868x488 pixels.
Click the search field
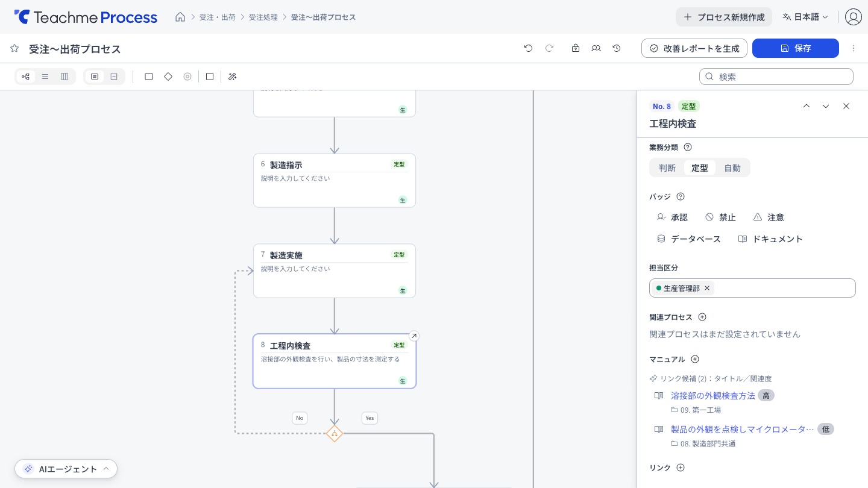pyautogui.click(x=776, y=77)
